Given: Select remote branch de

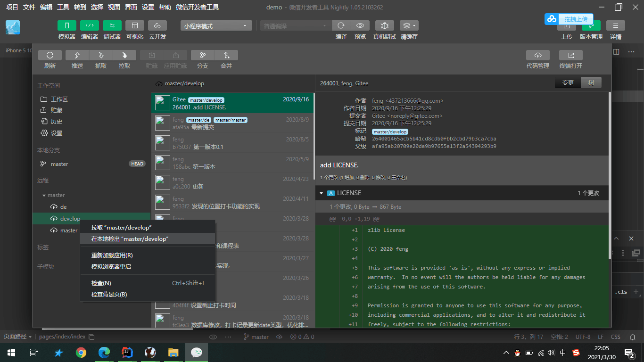Looking at the screenshot, I should (x=91, y=206).
